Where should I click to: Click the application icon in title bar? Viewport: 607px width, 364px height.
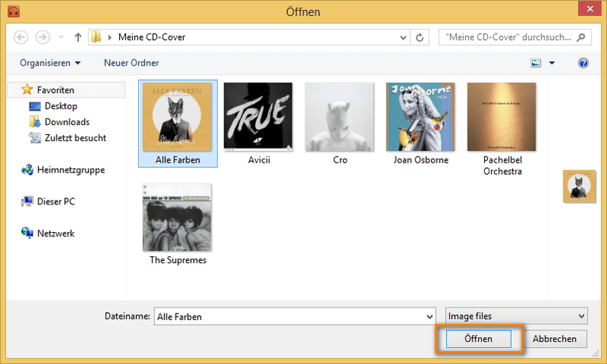pyautogui.click(x=14, y=11)
